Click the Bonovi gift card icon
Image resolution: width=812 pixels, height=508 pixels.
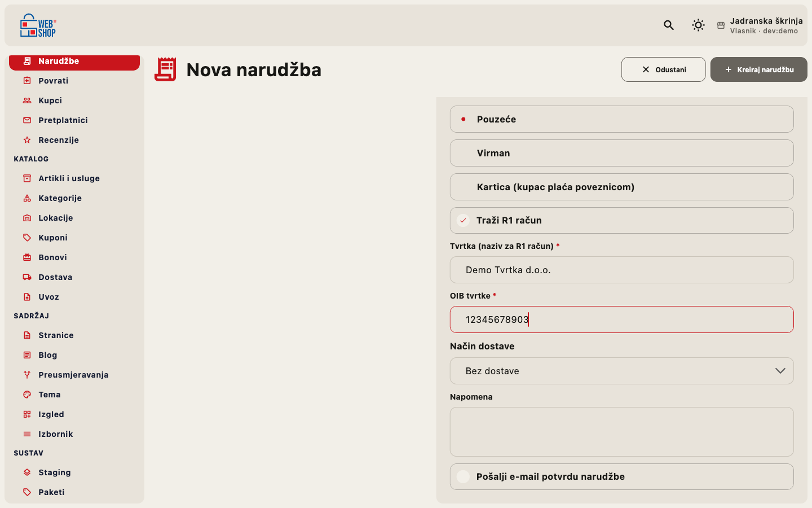(27, 257)
